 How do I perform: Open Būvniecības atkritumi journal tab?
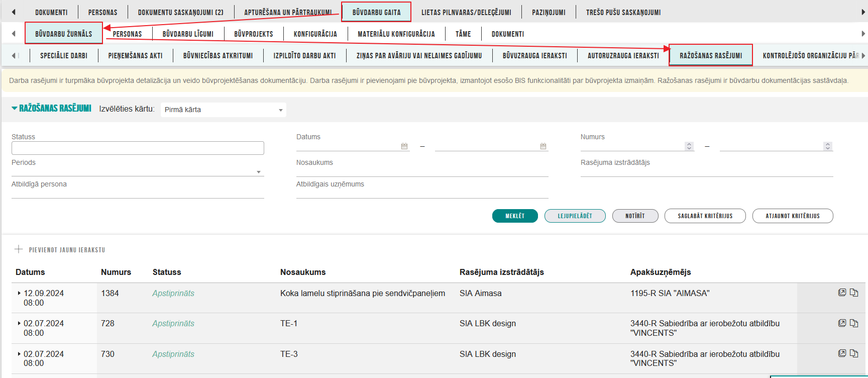pos(218,55)
